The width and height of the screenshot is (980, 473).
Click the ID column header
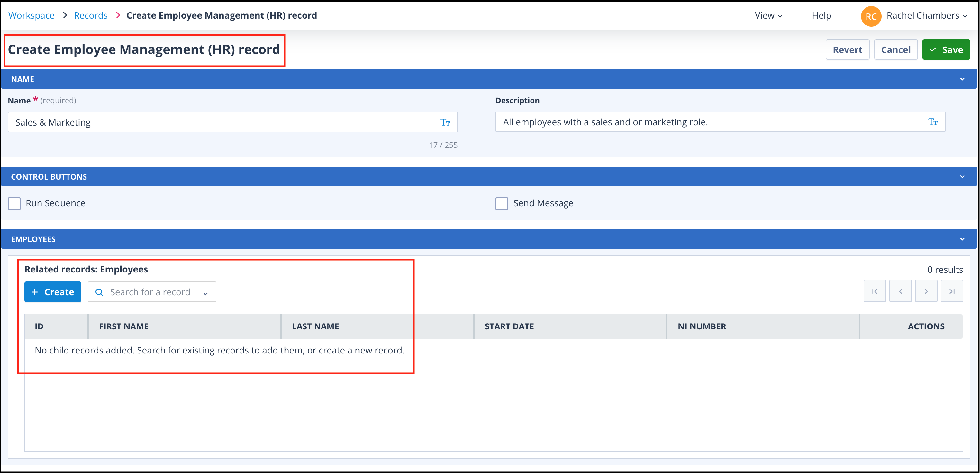click(56, 326)
